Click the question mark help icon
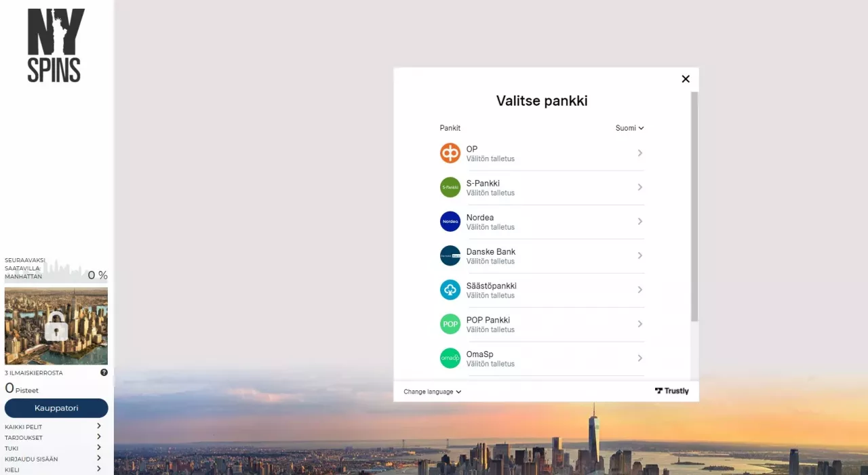 coord(104,372)
